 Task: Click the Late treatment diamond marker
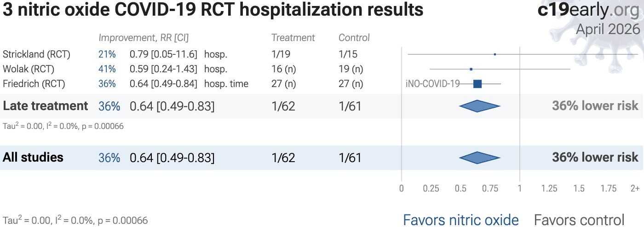click(479, 106)
